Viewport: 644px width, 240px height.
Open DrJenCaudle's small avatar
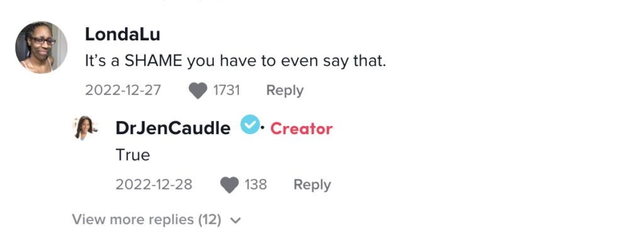coord(86,128)
